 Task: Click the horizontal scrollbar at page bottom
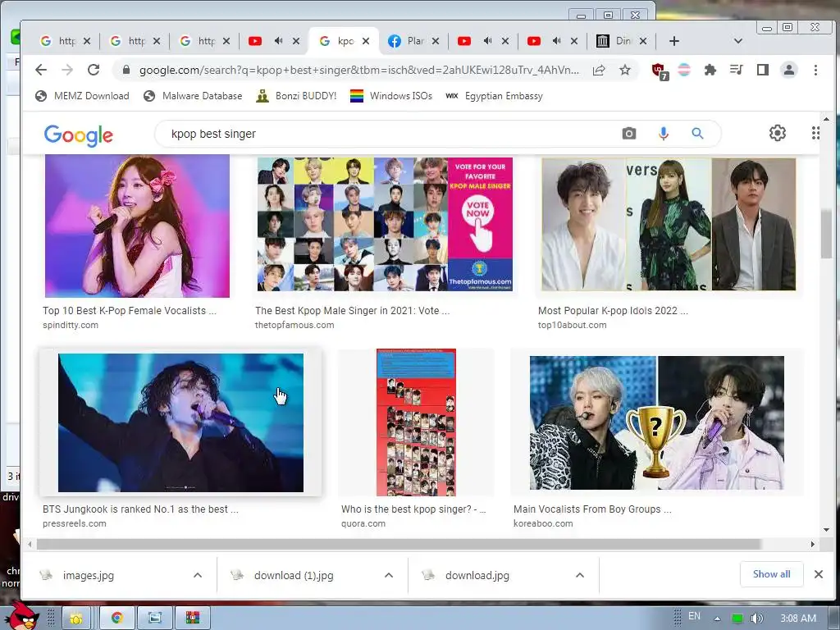pyautogui.click(x=399, y=545)
